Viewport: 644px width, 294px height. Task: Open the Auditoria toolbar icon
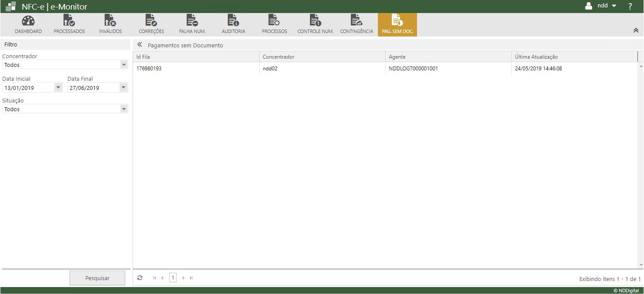pos(233,21)
